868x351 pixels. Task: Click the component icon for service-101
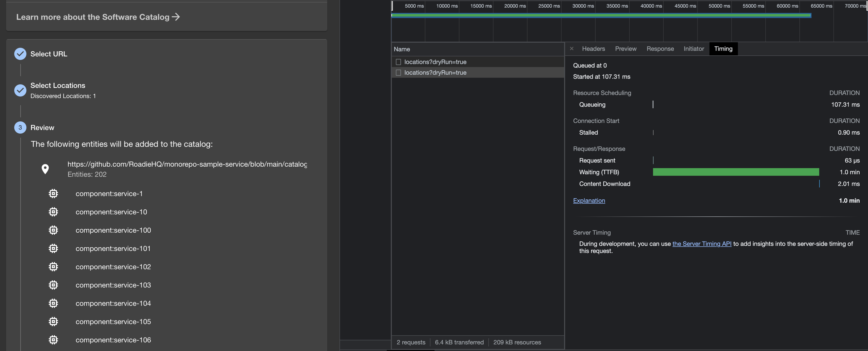click(53, 249)
